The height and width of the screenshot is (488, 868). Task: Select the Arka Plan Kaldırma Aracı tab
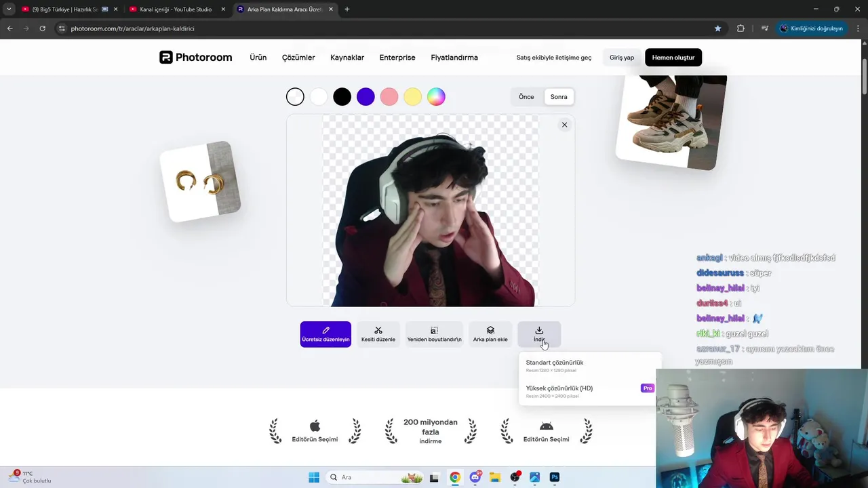284,9
